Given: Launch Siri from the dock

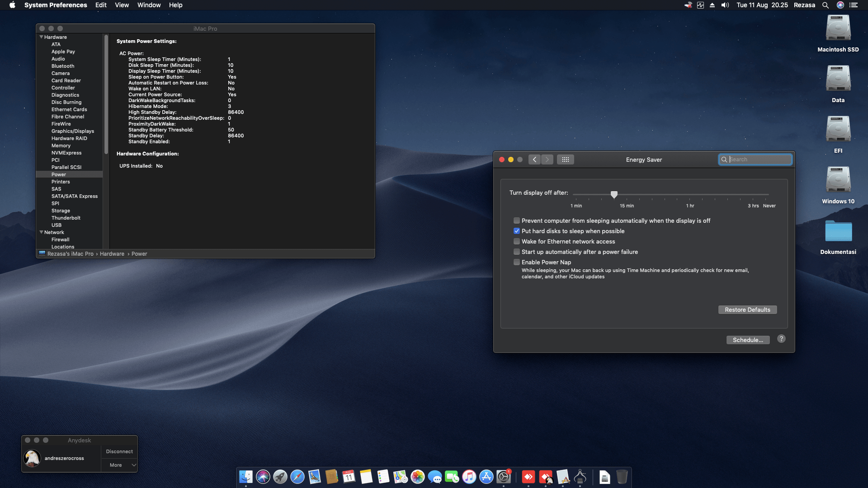Looking at the screenshot, I should click(263, 477).
